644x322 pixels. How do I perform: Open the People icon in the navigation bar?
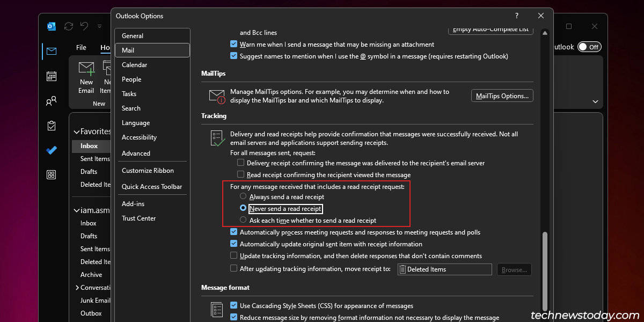tap(52, 100)
